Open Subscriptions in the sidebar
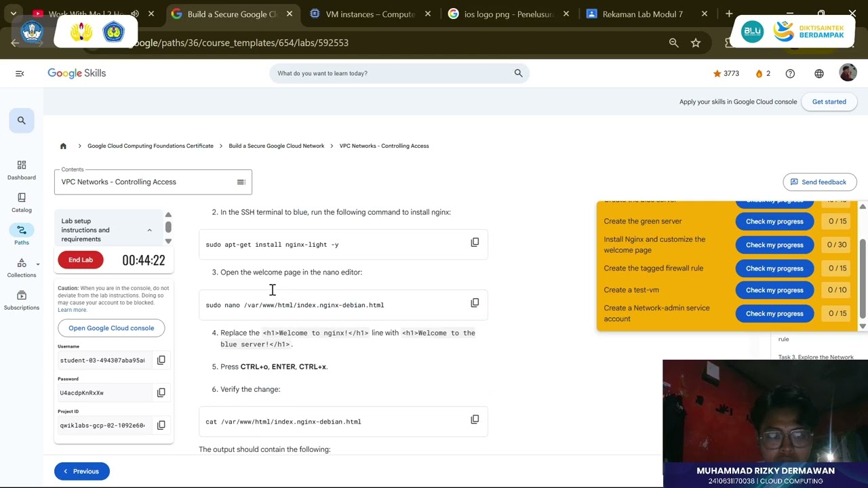Screen dimensions: 868x488 [x=22, y=300]
